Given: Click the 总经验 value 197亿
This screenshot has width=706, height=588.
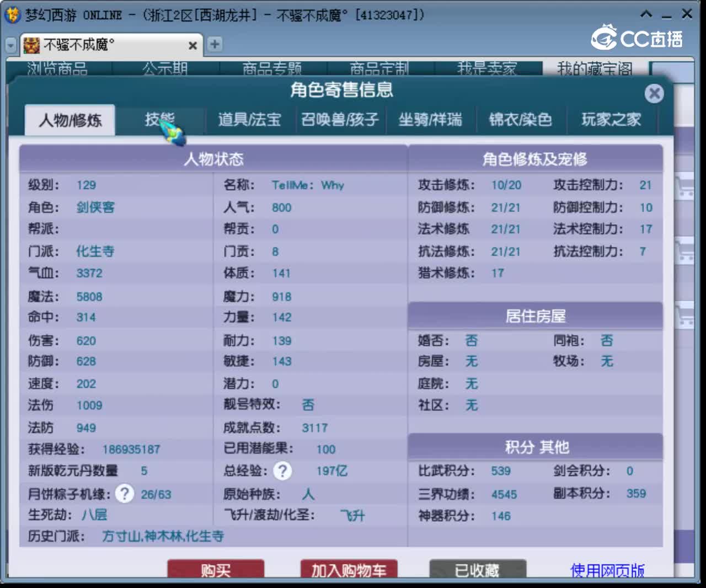Looking at the screenshot, I should tap(331, 471).
